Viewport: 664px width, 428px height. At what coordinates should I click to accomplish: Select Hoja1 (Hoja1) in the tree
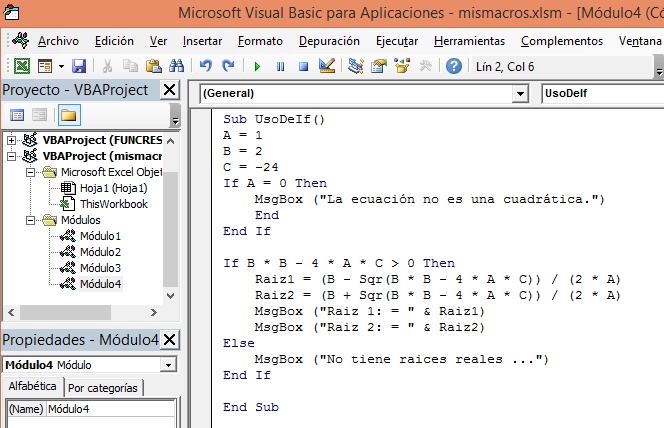coord(113,188)
